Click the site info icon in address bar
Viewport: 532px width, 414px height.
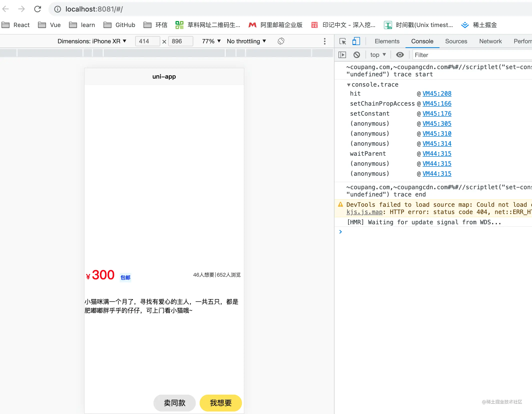click(x=57, y=9)
